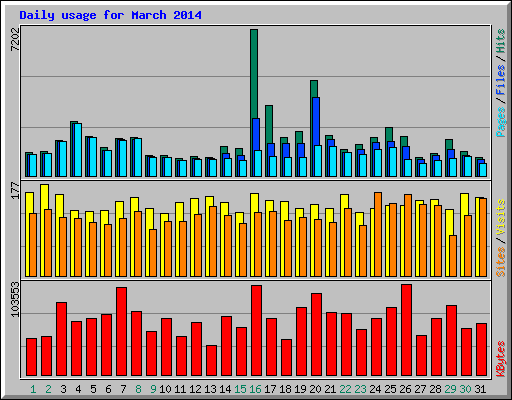Click day 8 on the x-axis
Screen dimensions: 512x400
click(x=138, y=389)
